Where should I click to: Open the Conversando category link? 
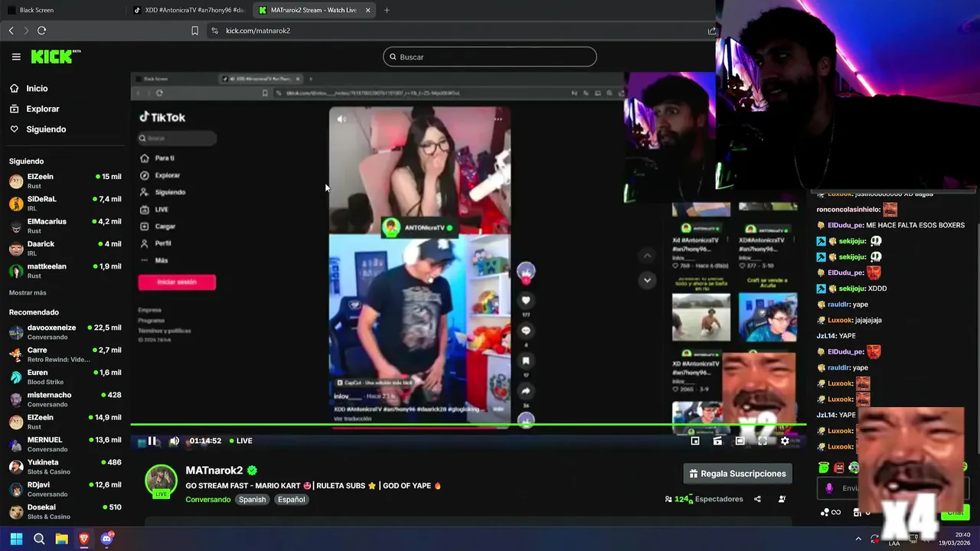click(207, 500)
